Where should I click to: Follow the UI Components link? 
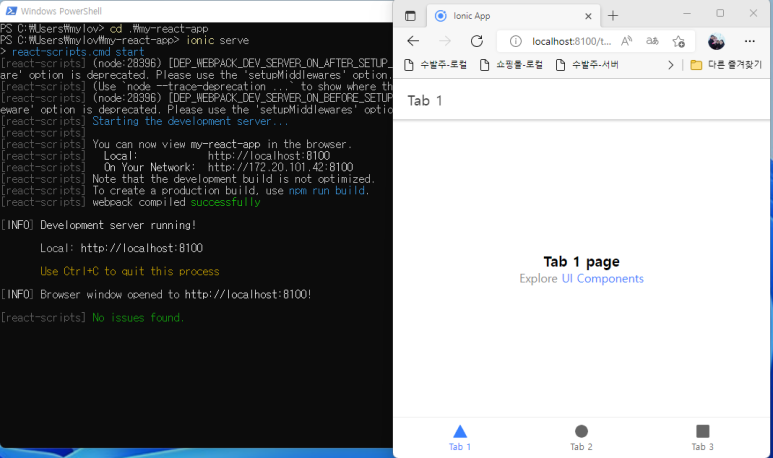[x=602, y=279]
